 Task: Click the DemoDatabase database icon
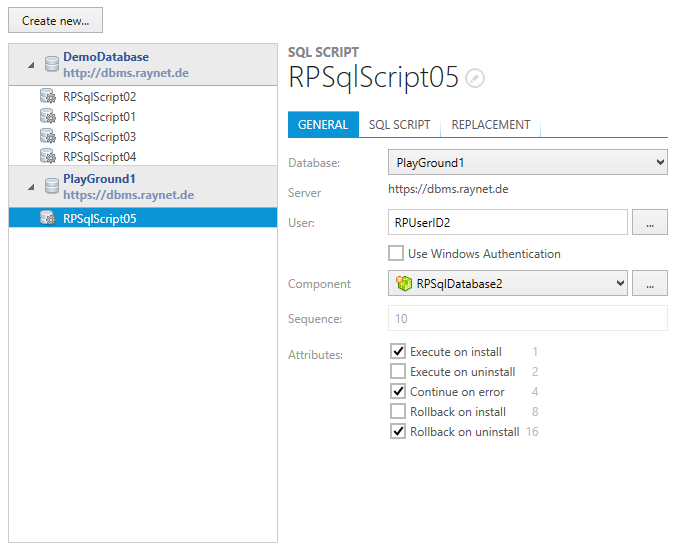point(52,64)
